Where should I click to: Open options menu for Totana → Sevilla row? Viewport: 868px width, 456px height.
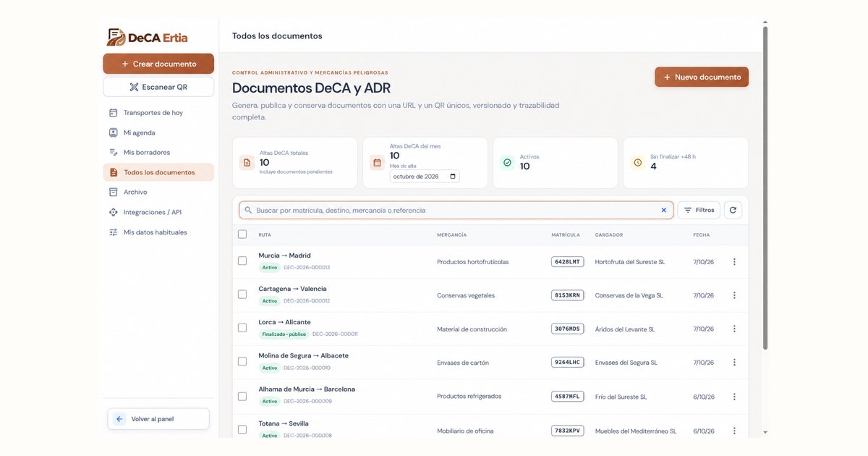pos(734,431)
